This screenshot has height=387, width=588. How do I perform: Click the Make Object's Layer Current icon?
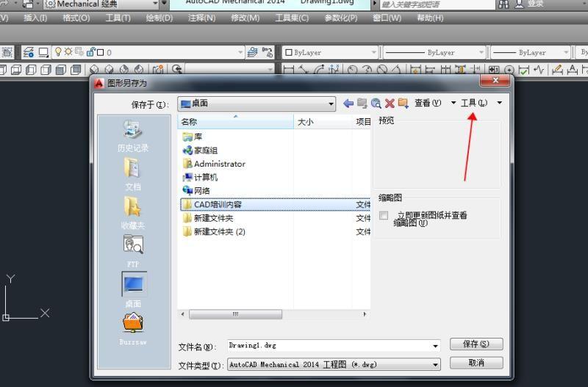(253, 52)
